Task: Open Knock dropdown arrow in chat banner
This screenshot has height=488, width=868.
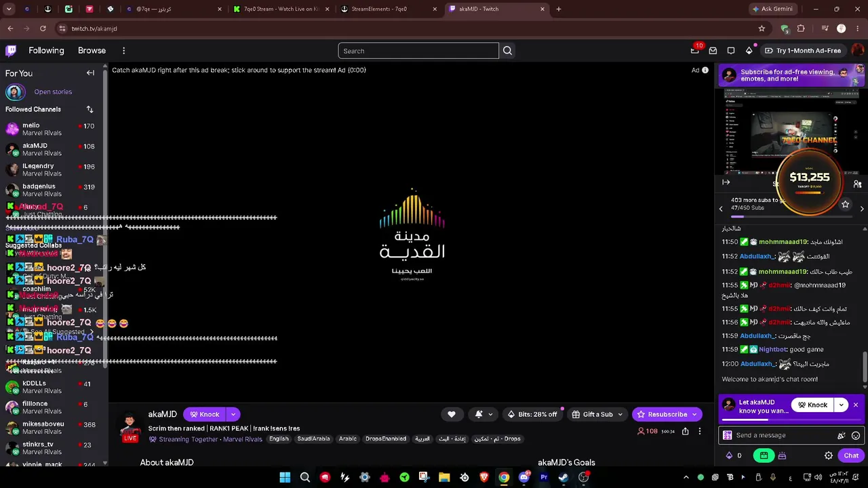Action: point(842,405)
